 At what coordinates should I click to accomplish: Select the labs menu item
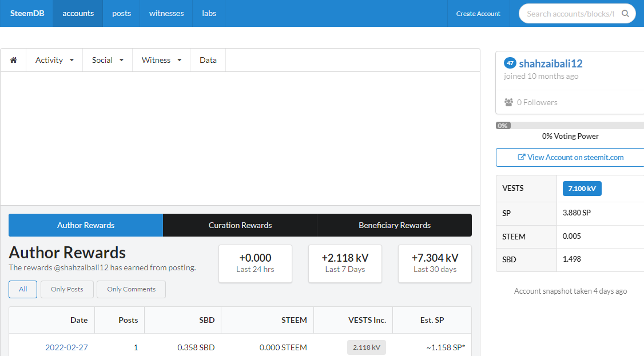pos(209,14)
